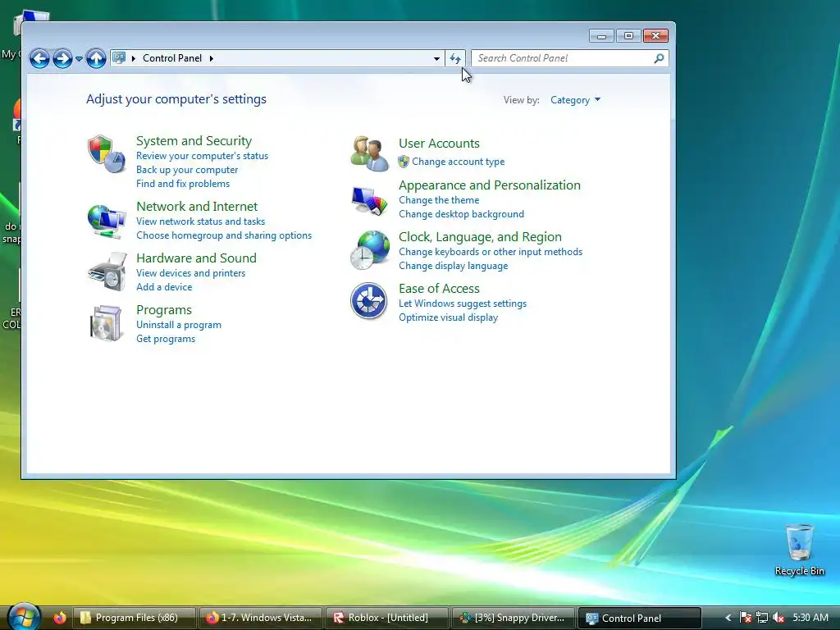The width and height of the screenshot is (840, 630).
Task: Click the Forward arrow navigation button
Action: pos(62,58)
